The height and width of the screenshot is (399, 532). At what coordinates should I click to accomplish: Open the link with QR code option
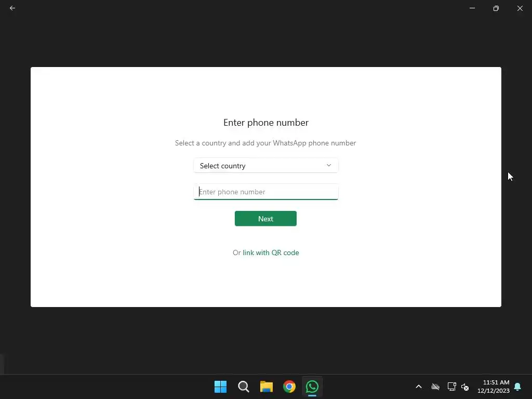[271, 252]
